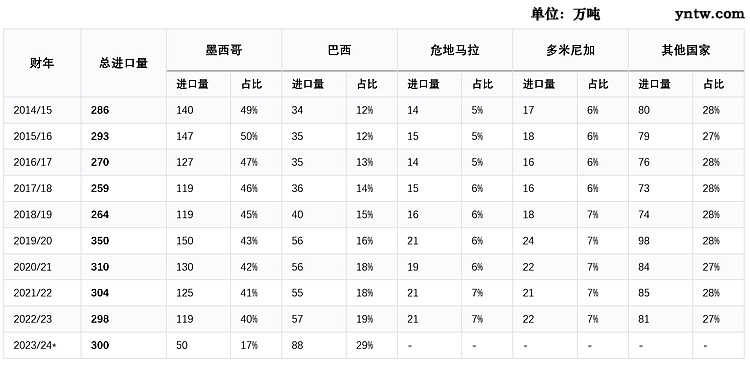Click Mexico import value 147
Viewport: 750px width, 375px height.
(185, 136)
